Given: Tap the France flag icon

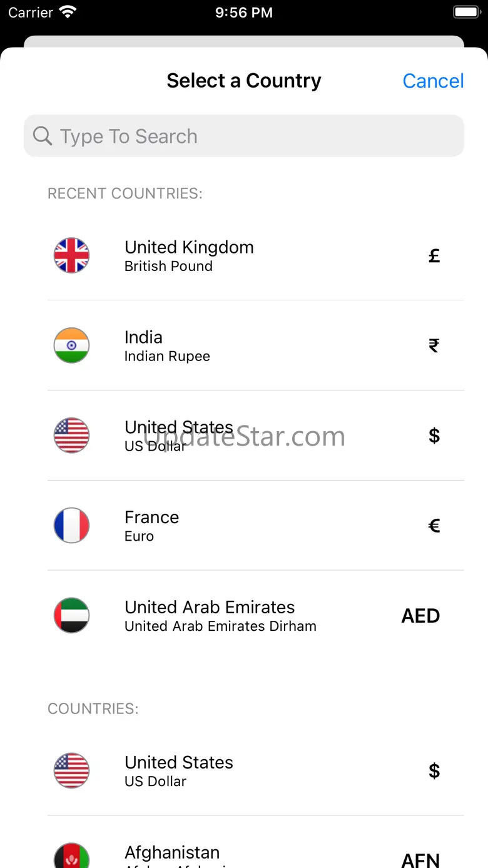Looking at the screenshot, I should coord(71,526).
